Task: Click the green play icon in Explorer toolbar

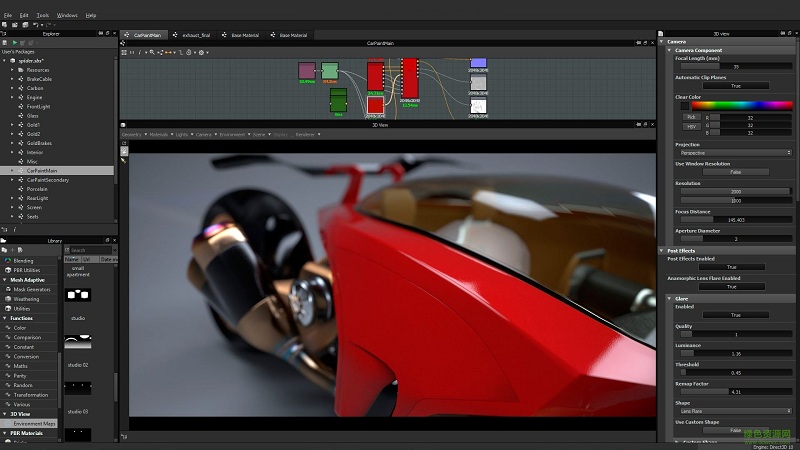Action: [x=14, y=42]
